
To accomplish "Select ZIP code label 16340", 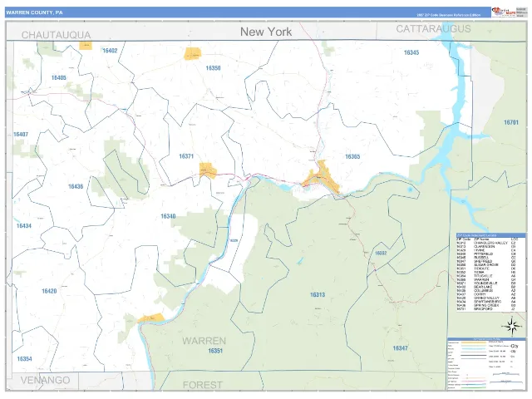I will point(168,216).
